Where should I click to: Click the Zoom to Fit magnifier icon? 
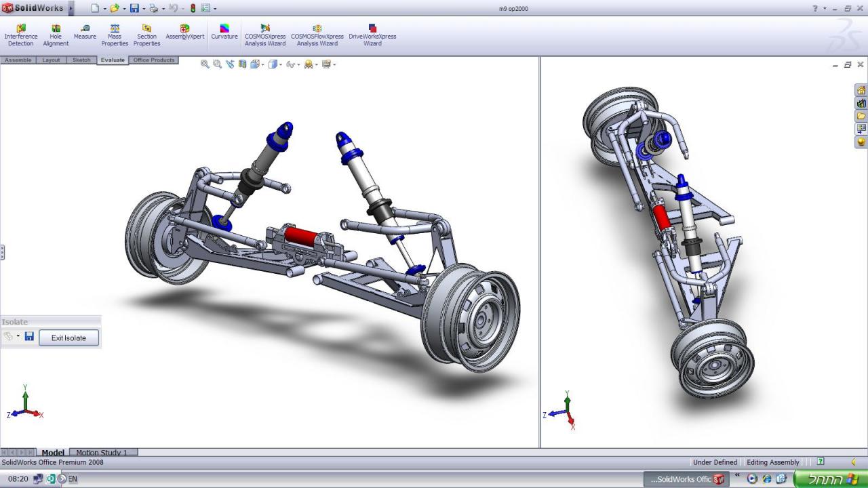(x=205, y=64)
